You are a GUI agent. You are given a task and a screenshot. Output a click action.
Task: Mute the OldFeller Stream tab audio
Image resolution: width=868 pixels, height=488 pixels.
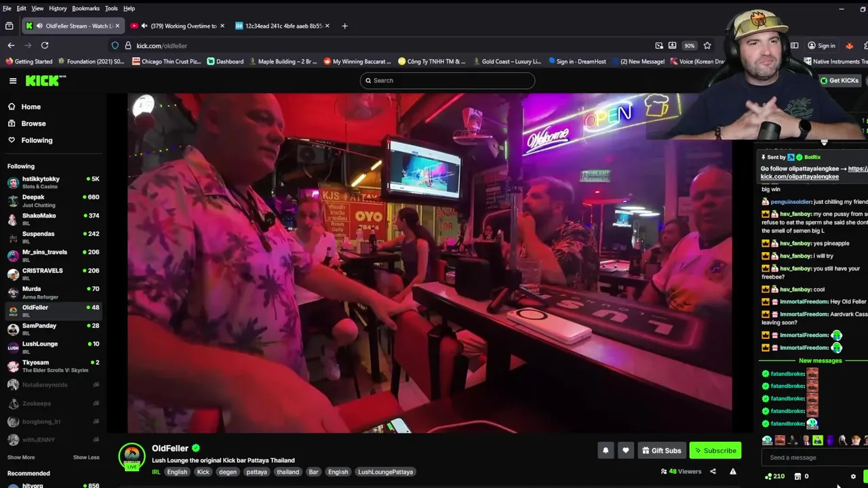point(39,26)
